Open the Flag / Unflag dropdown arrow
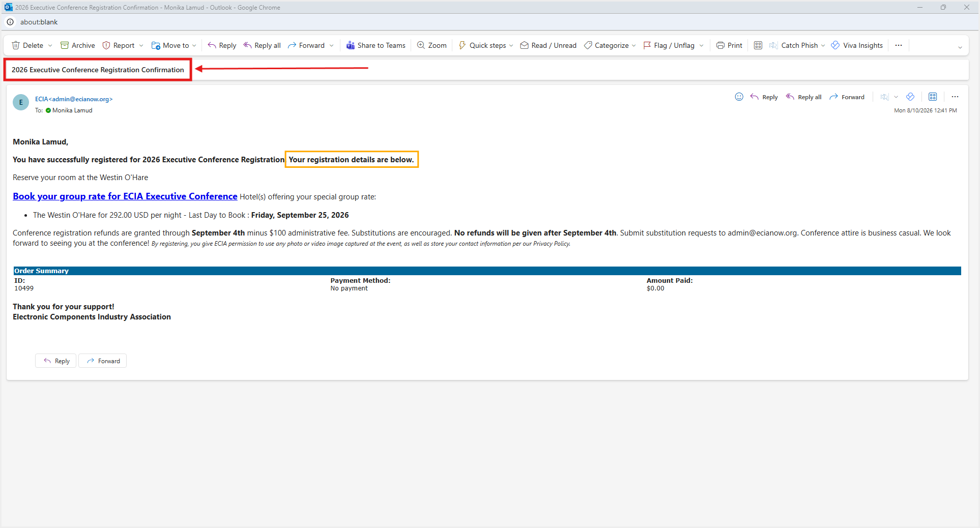Screen dimensions: 980x528 pyautogui.click(x=702, y=45)
